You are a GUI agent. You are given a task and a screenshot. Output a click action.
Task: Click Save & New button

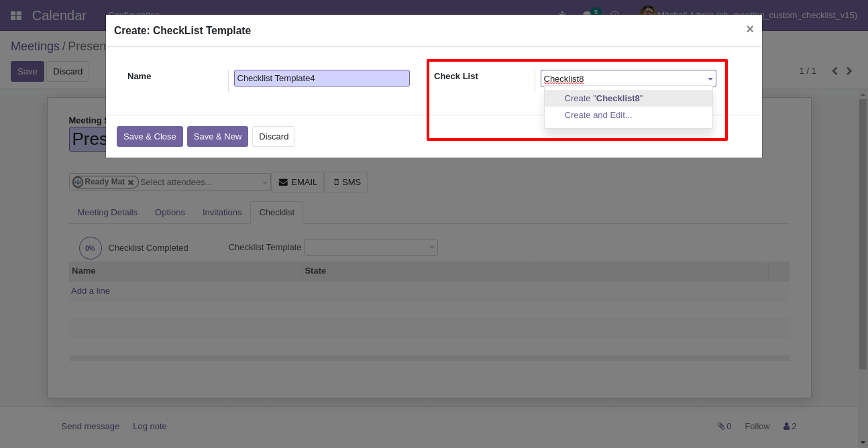point(217,136)
